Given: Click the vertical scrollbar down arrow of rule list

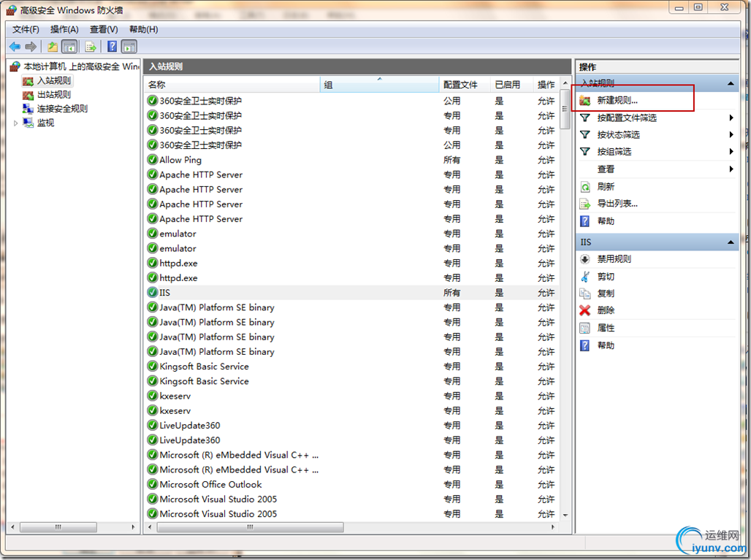Looking at the screenshot, I should coord(565,515).
